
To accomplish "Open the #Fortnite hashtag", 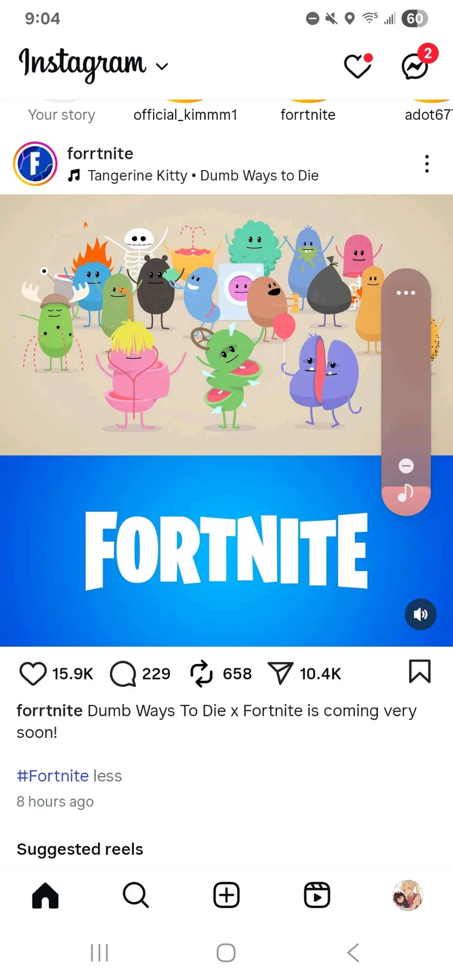I will (x=53, y=776).
